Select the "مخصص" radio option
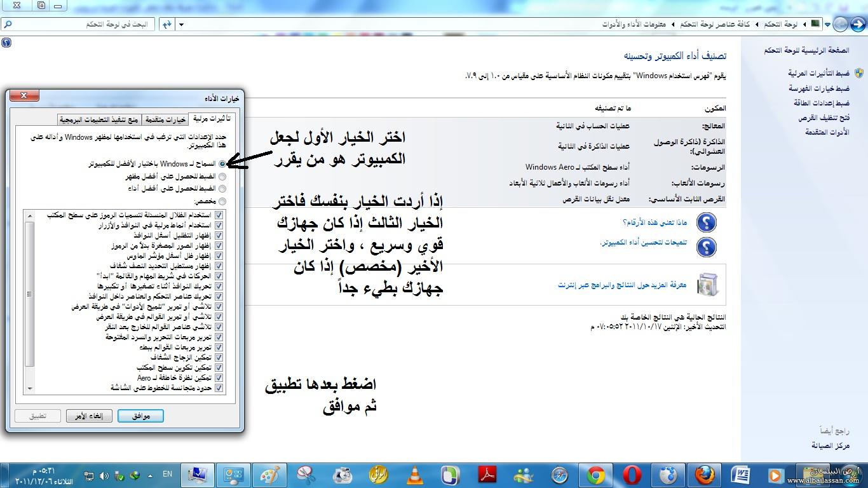 (222, 201)
